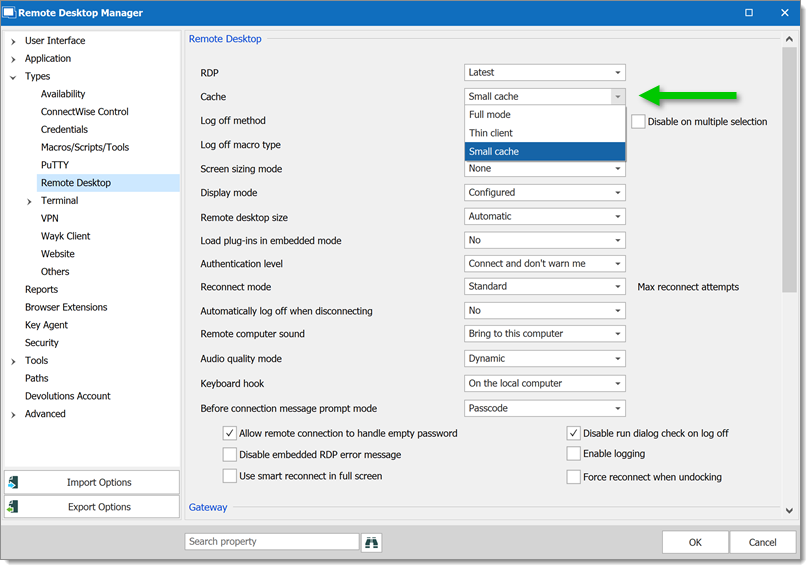Enable logging checkbox

click(x=573, y=454)
